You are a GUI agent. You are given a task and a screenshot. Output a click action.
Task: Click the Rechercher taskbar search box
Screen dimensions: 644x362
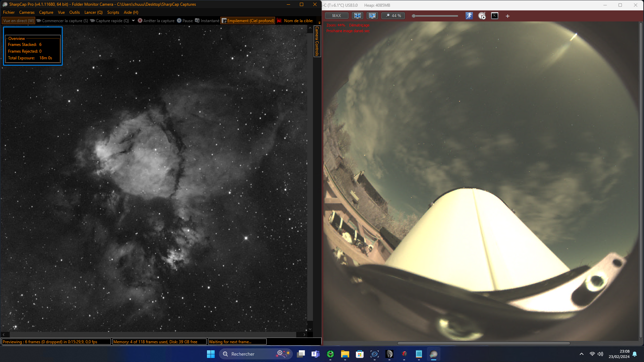[256, 354]
